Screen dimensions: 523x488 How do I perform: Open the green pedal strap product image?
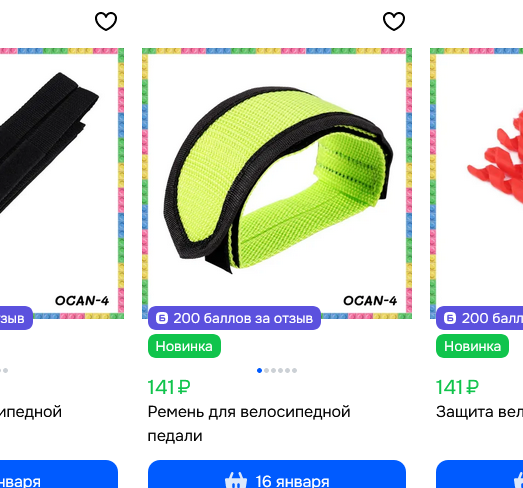[277, 183]
